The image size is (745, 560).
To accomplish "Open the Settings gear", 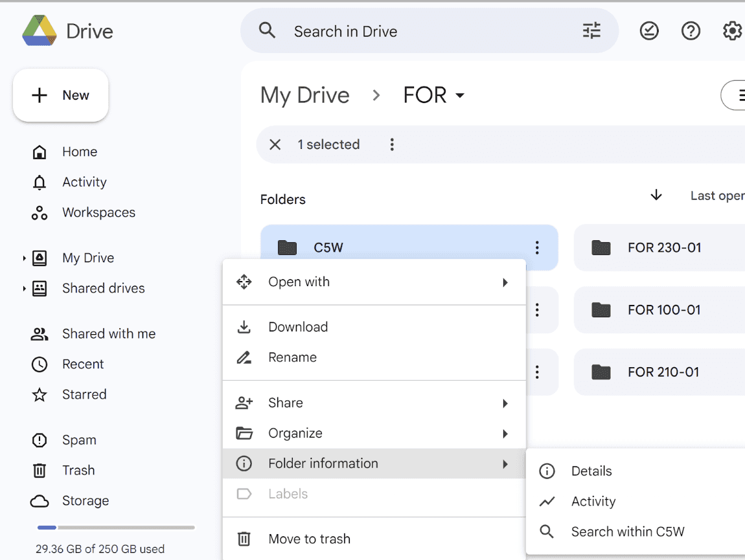I will (x=732, y=31).
